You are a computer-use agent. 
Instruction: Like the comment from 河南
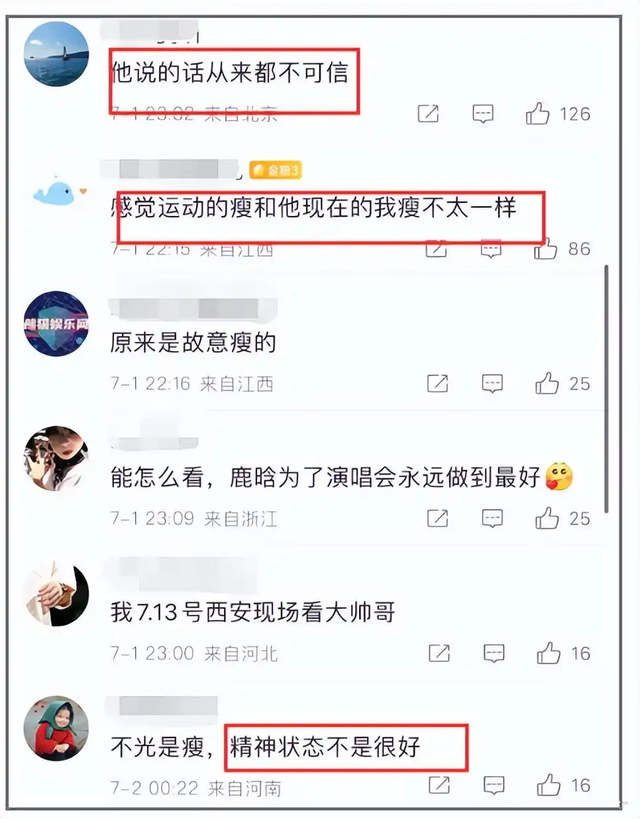(549, 785)
